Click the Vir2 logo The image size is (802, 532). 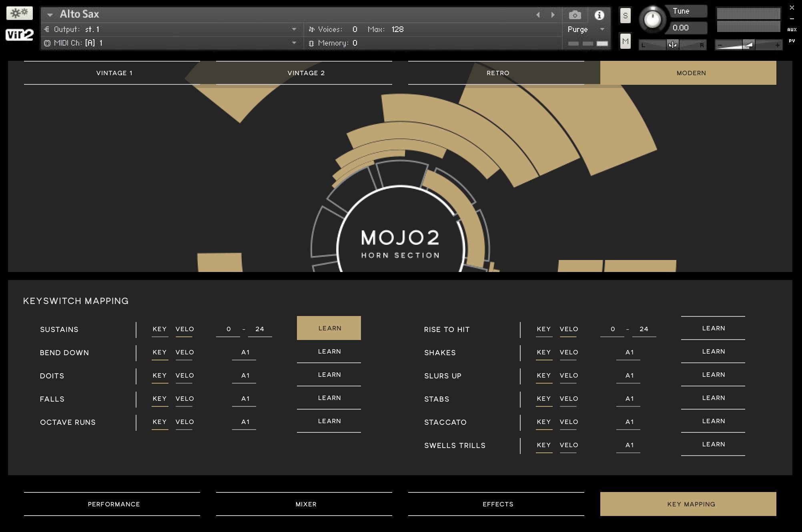20,35
